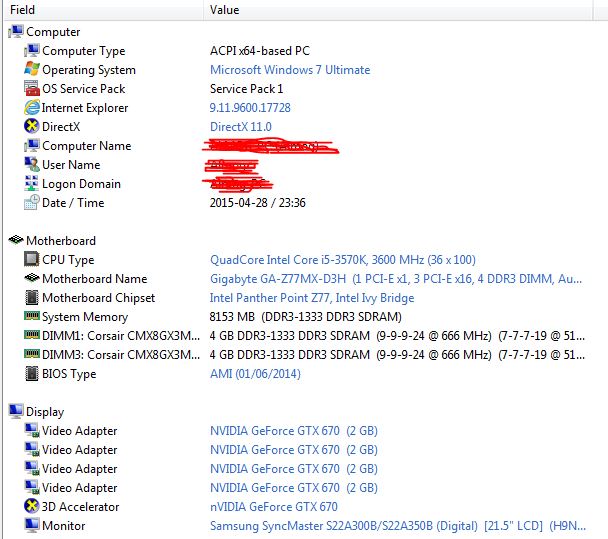Select the Display section header
608x539 pixels.
point(45,412)
